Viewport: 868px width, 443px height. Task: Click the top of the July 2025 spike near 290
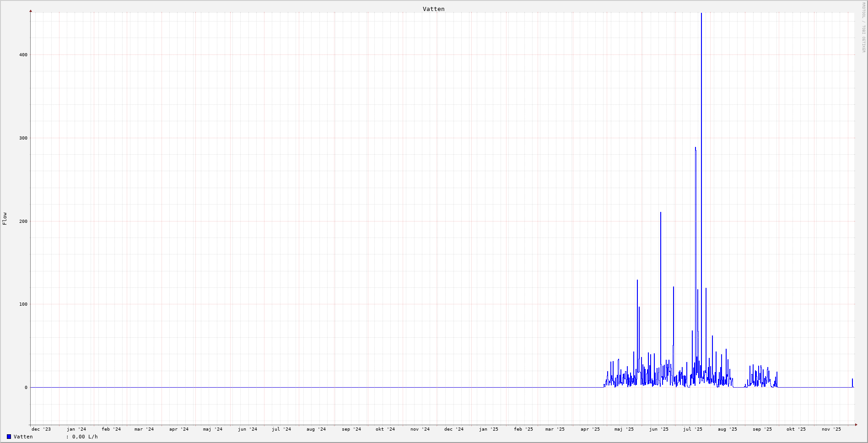[x=695, y=148]
